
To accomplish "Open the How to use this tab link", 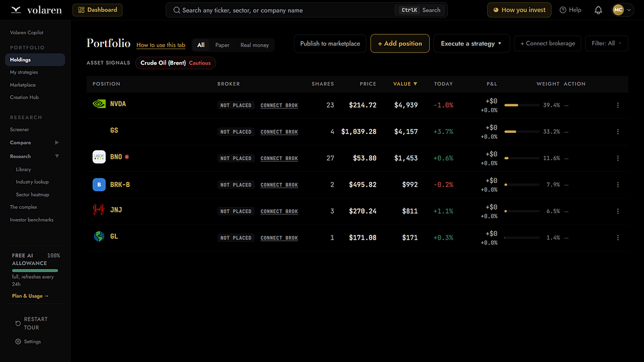I will click(x=161, y=45).
